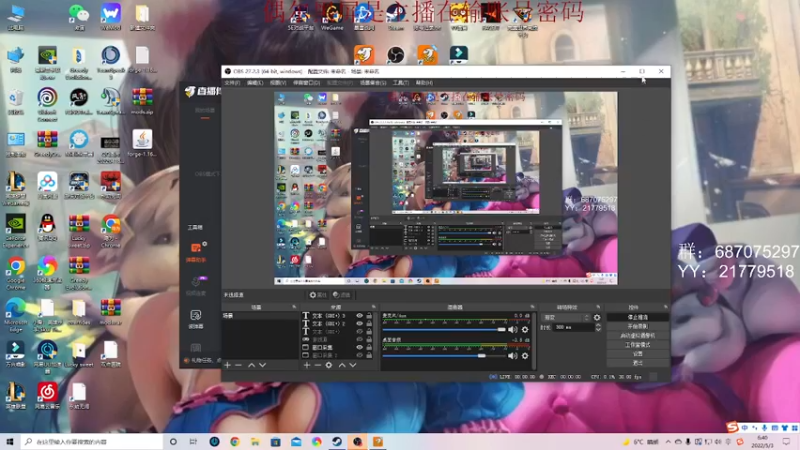Open source properties gear below Sources list
This screenshot has height=450, width=800.
click(329, 365)
